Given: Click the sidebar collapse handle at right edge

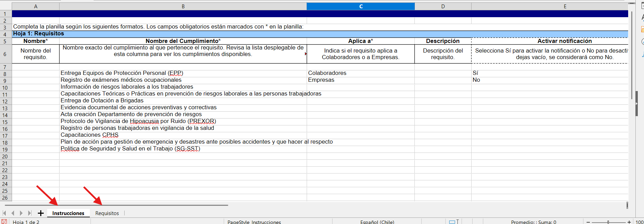Looking at the screenshot, I should [x=636, y=103].
